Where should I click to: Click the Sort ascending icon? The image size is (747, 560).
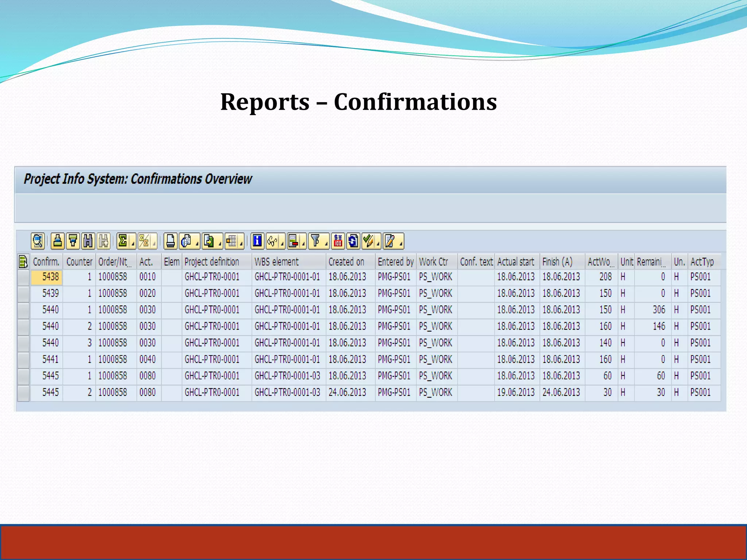pos(58,241)
